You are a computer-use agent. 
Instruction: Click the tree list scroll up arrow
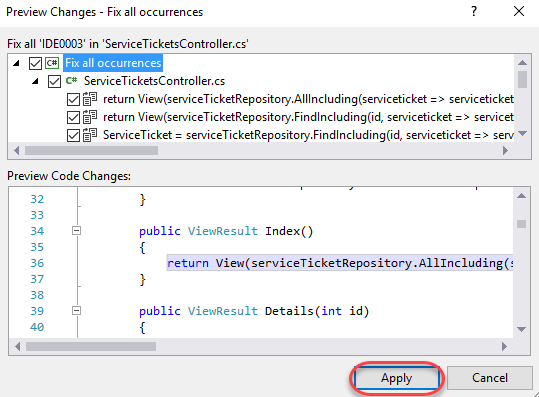(522, 63)
